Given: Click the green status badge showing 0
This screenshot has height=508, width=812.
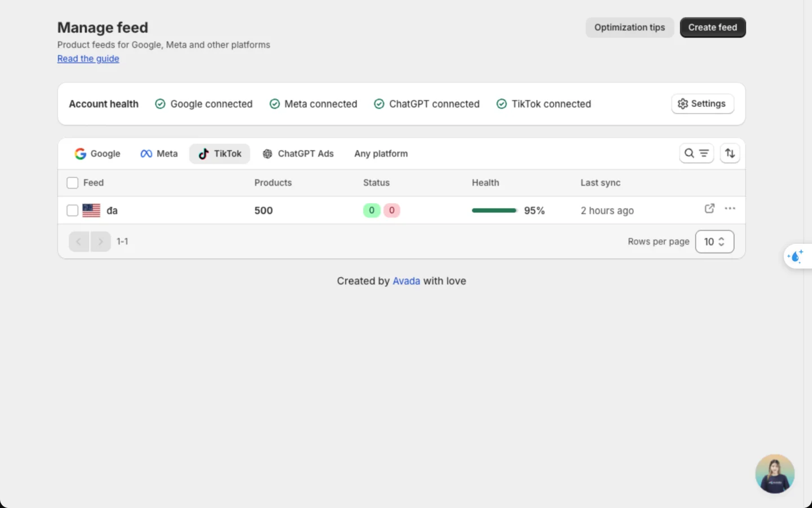Looking at the screenshot, I should pos(372,211).
